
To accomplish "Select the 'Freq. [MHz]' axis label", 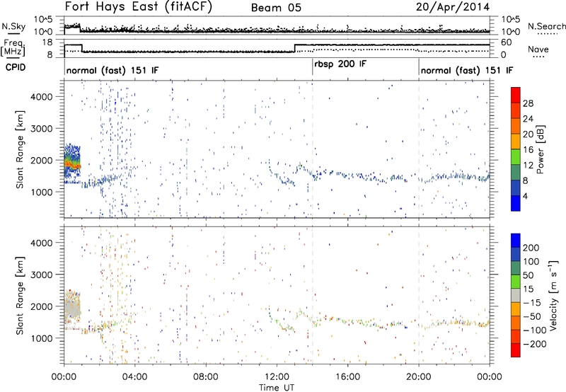I will [x=13, y=48].
